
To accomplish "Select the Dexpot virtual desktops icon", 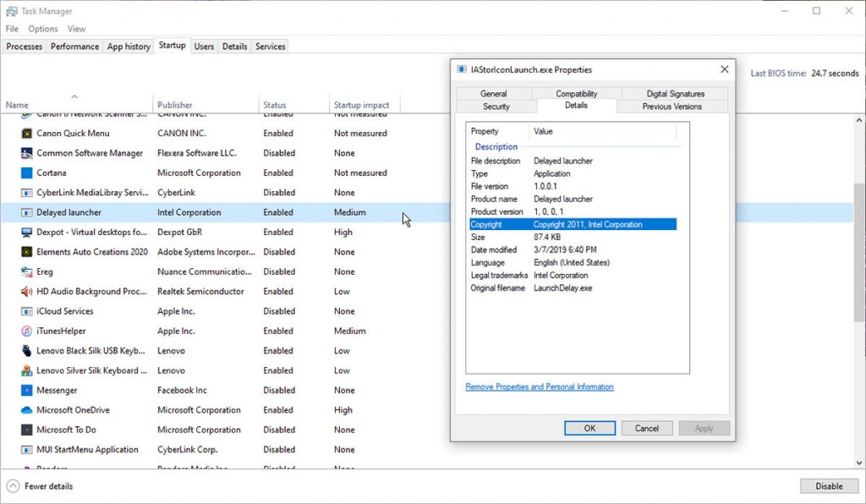I will 27,232.
